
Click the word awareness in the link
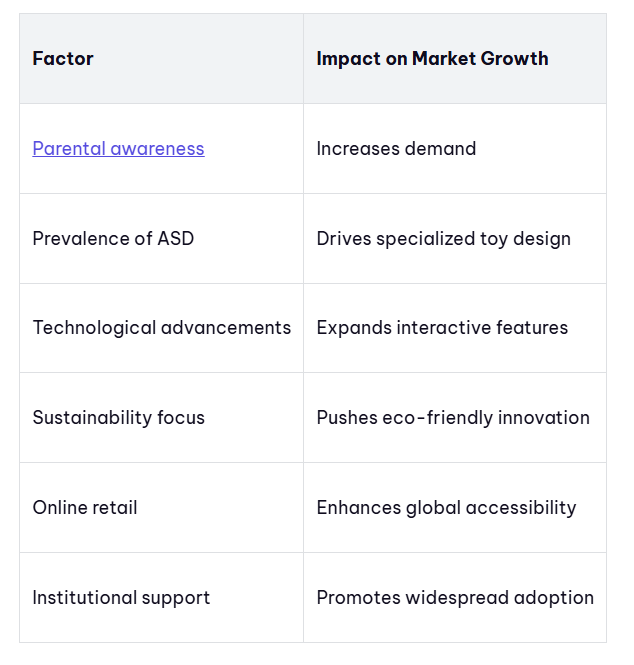click(157, 148)
